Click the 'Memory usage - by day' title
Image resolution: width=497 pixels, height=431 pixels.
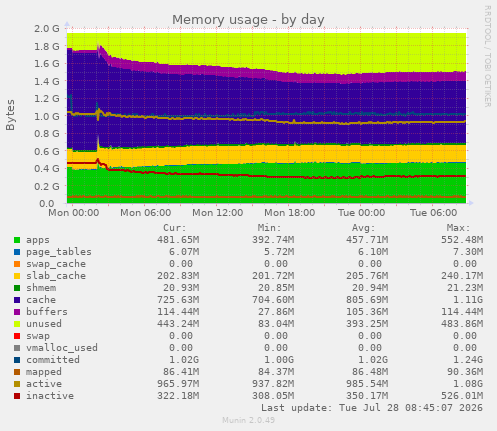click(x=248, y=20)
